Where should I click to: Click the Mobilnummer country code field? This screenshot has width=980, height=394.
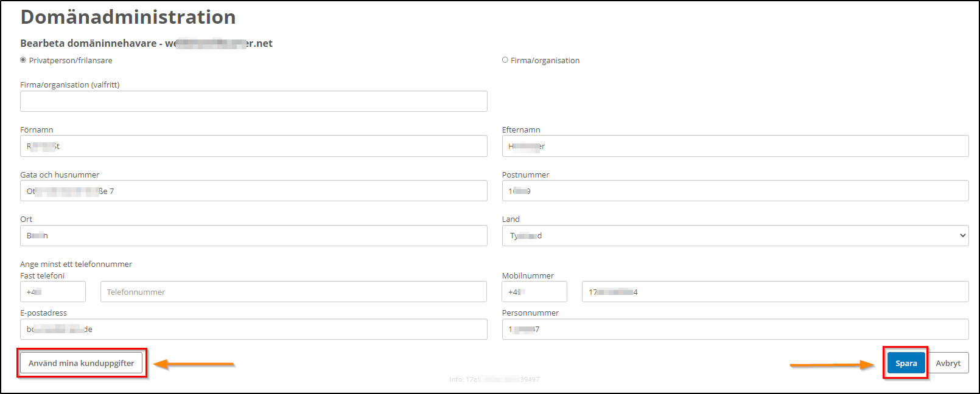[534, 292]
